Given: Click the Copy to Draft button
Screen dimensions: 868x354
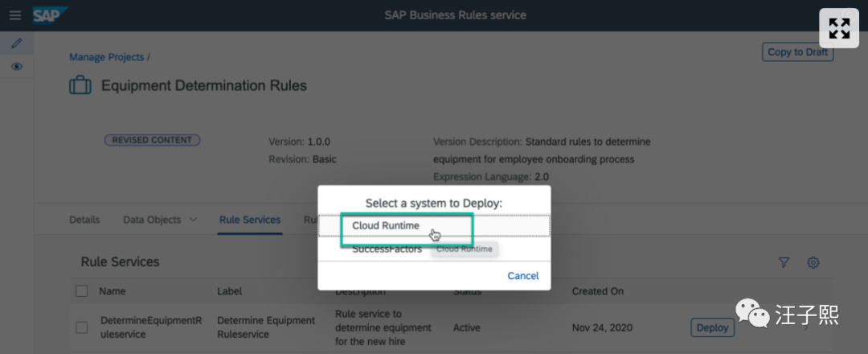Looking at the screenshot, I should click(797, 52).
